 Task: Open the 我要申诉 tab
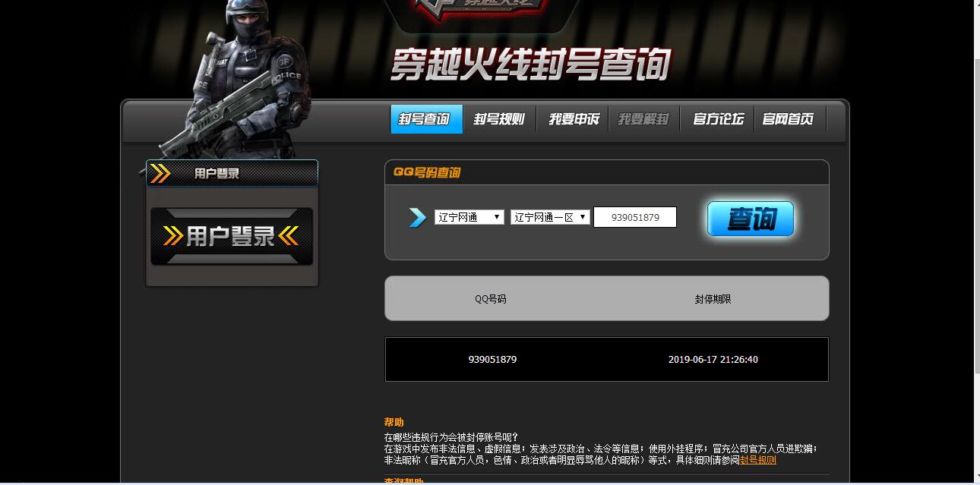click(x=574, y=119)
